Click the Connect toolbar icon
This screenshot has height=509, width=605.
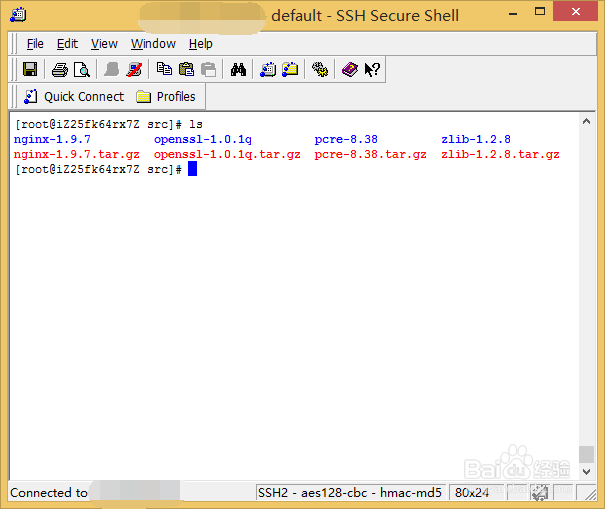[112, 69]
